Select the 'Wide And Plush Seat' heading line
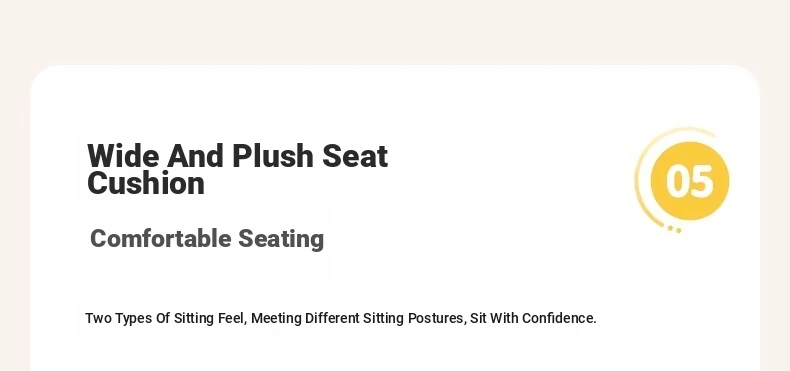 [237, 156]
